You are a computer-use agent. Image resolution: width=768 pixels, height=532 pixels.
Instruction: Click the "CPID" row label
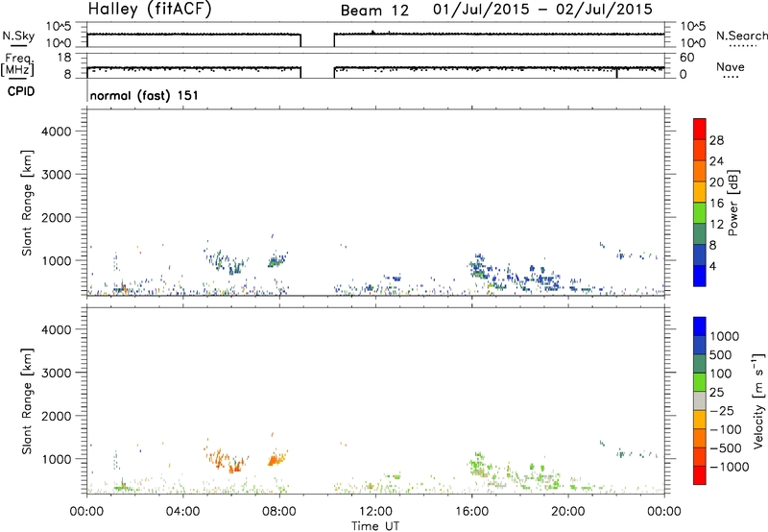(21, 91)
